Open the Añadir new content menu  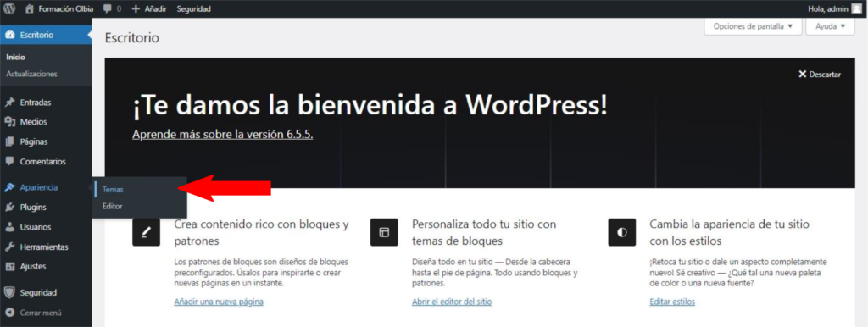pos(148,8)
